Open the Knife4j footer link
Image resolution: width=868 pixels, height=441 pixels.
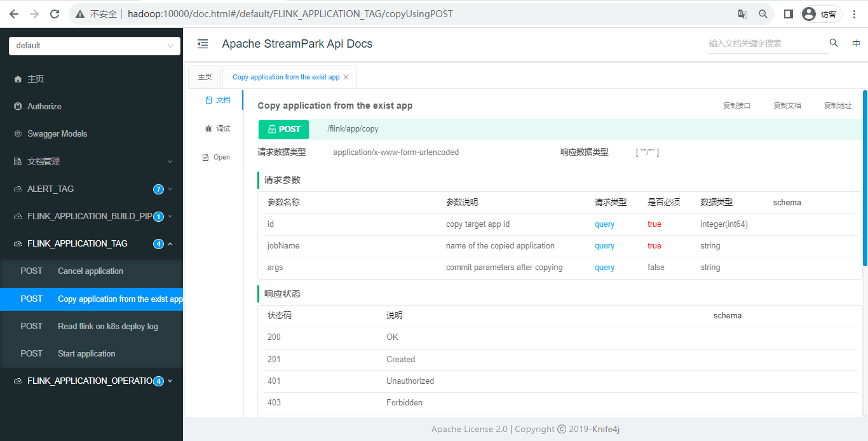(601, 429)
